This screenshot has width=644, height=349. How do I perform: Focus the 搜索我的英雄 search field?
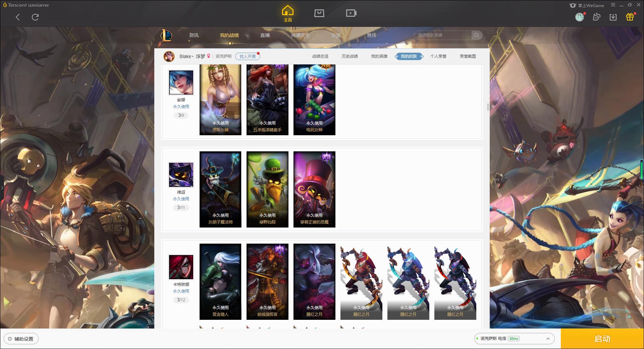(443, 35)
